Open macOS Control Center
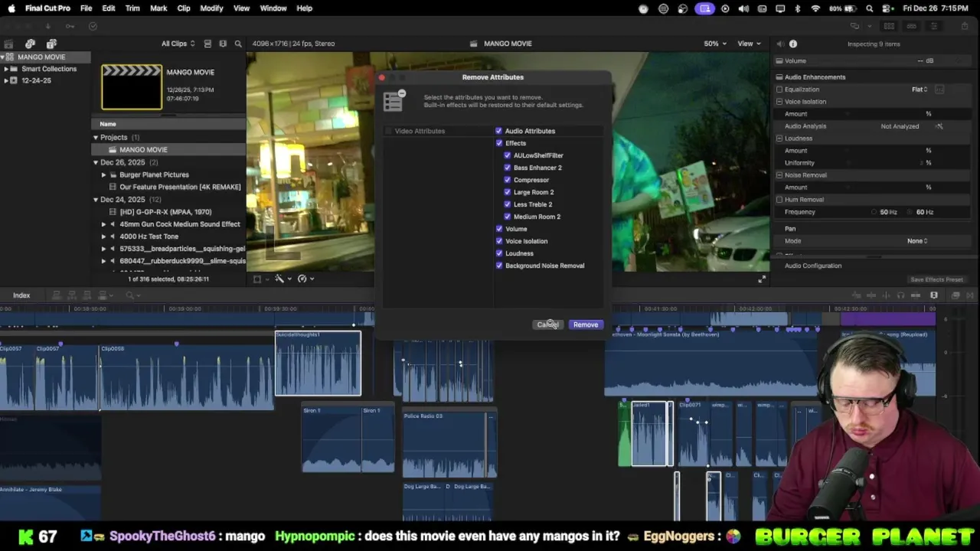The height and width of the screenshot is (551, 980). point(887,8)
